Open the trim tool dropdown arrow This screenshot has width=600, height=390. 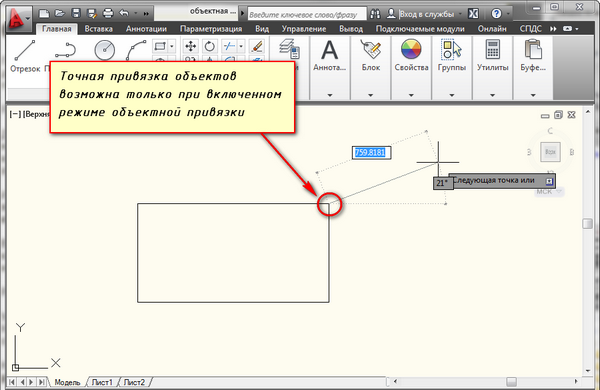241,46
